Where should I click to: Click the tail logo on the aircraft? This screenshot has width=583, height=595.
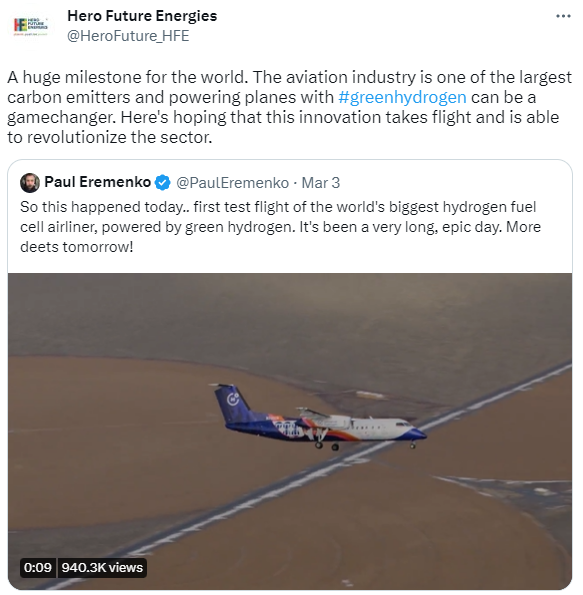click(233, 399)
